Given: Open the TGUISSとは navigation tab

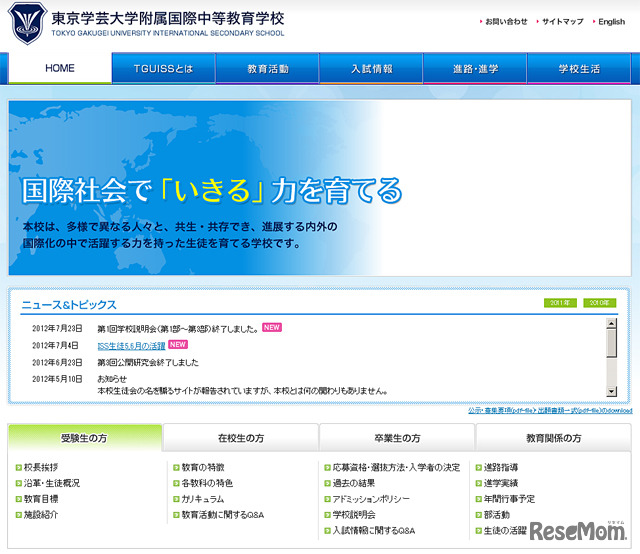Looking at the screenshot, I should point(164,69).
